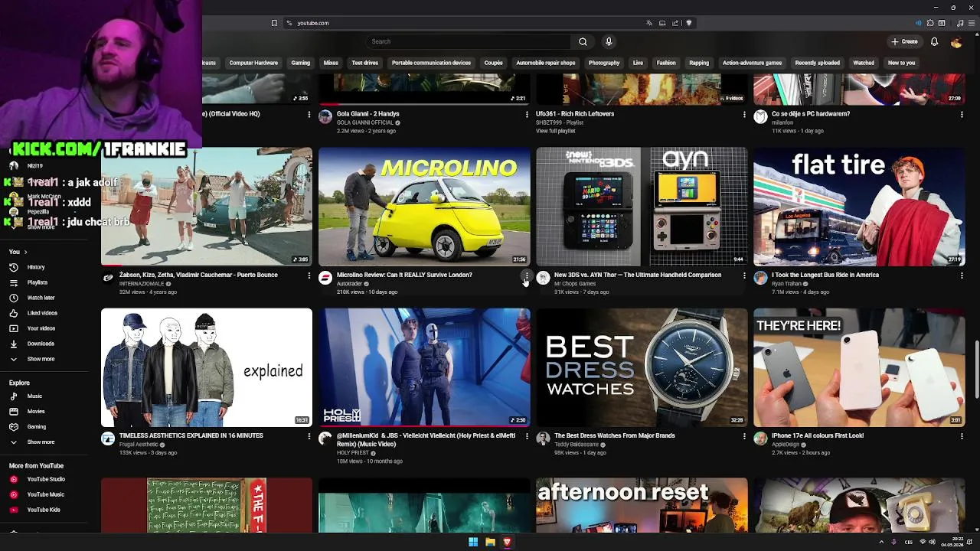Click the Create button
This screenshot has width=980, height=551.
pos(904,41)
